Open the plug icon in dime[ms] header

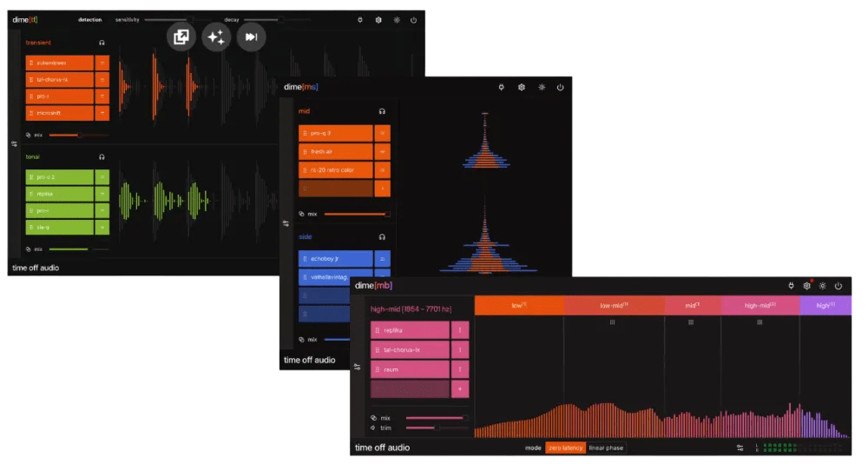501,87
